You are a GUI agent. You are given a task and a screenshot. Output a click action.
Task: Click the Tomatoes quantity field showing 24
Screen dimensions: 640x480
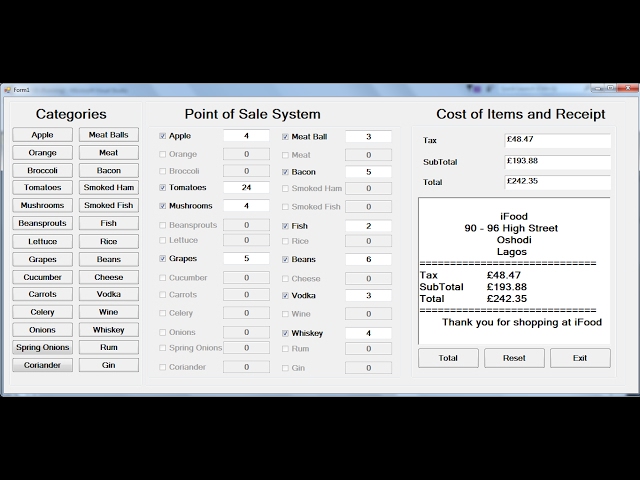click(246, 187)
